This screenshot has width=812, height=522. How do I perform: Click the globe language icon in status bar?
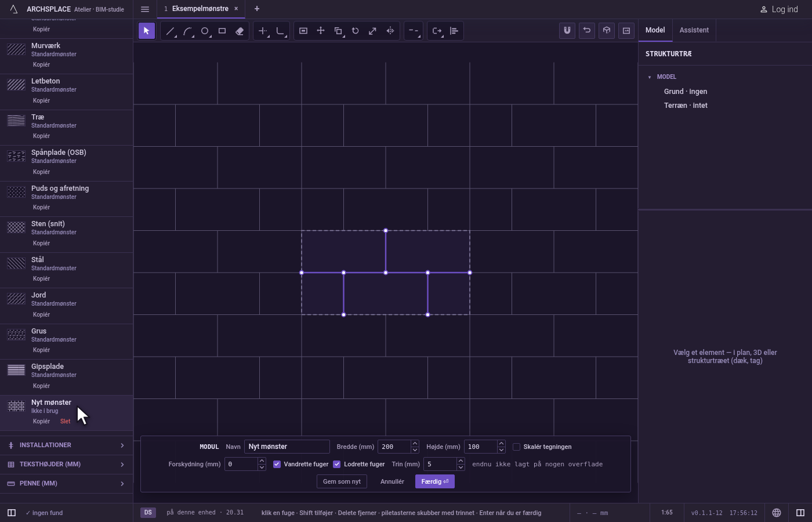click(777, 513)
